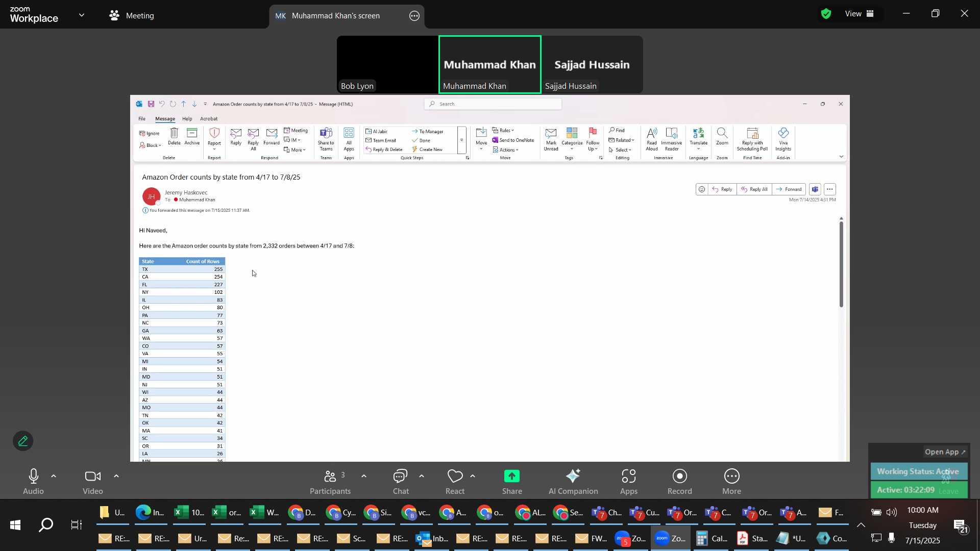Open the Participants panel
Screen dimensions: 980x551
click(x=330, y=482)
